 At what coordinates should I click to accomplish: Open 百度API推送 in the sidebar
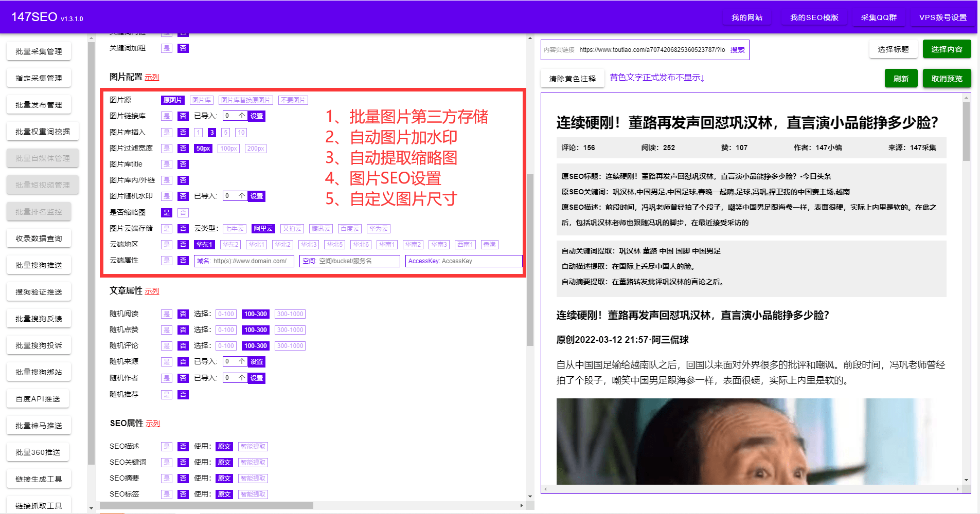38,398
